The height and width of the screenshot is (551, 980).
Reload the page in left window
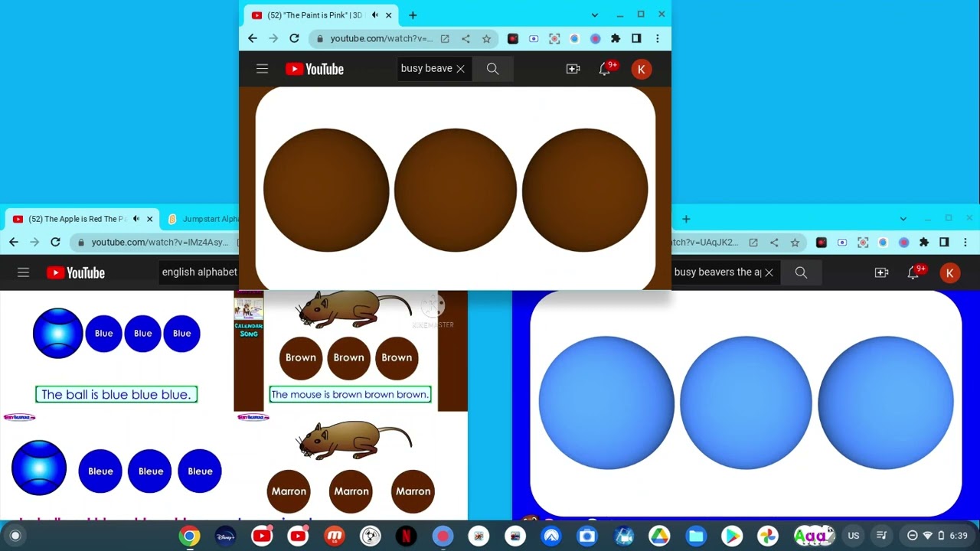[x=55, y=242]
